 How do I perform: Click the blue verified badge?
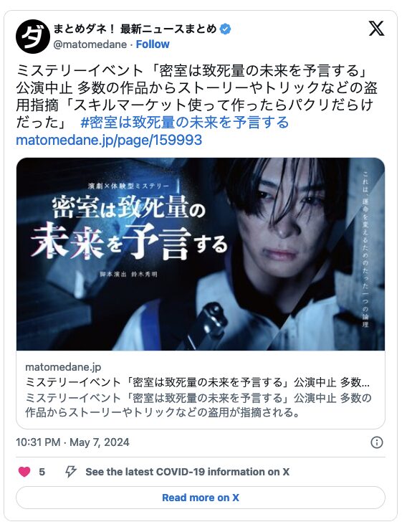pyautogui.click(x=226, y=29)
